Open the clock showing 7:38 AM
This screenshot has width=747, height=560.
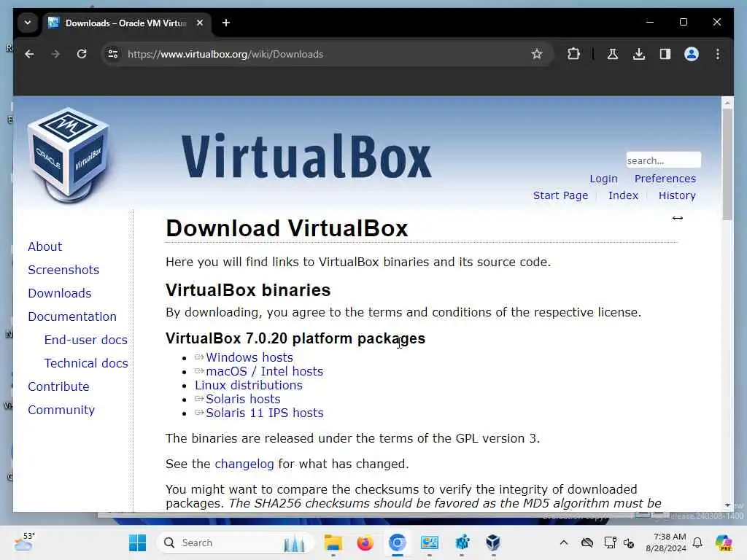(666, 542)
